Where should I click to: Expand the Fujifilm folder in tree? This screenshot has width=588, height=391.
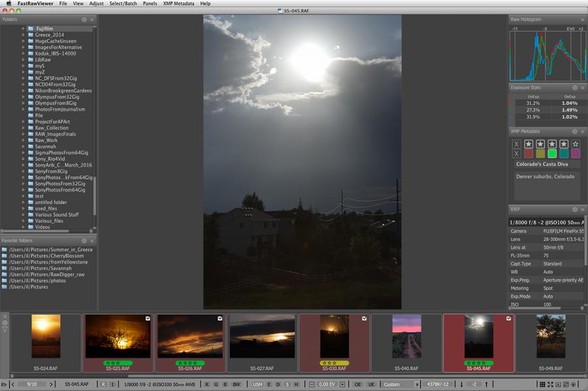click(x=23, y=29)
